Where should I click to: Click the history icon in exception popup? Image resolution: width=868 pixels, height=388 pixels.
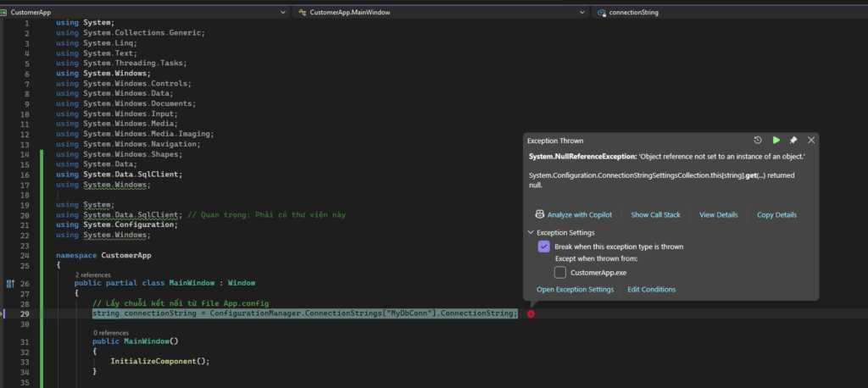tap(758, 140)
